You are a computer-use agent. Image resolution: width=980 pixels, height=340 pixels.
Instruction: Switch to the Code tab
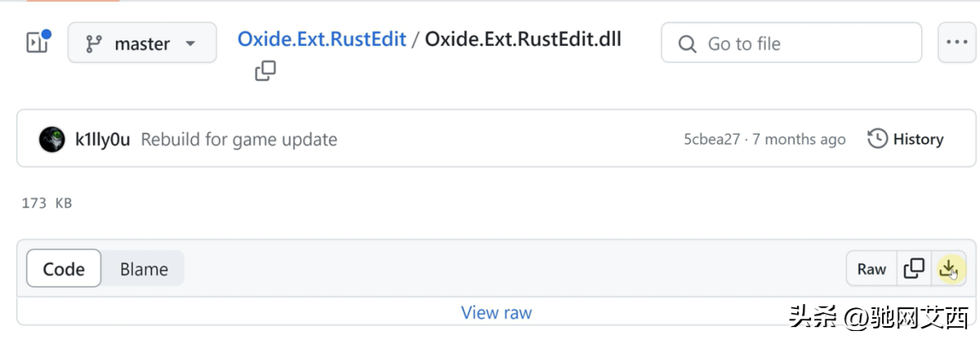pyautogui.click(x=64, y=269)
